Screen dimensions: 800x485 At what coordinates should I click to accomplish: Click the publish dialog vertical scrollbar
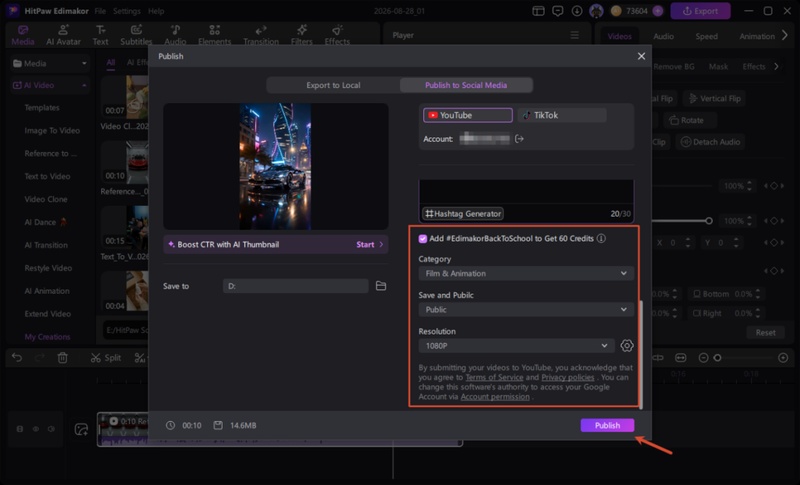tap(641, 354)
